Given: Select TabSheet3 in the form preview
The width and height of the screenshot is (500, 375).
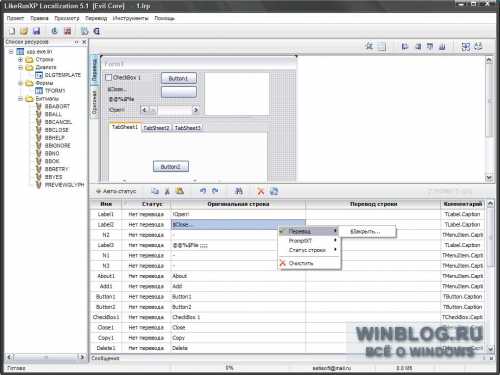Looking at the screenshot, I should (188, 128).
